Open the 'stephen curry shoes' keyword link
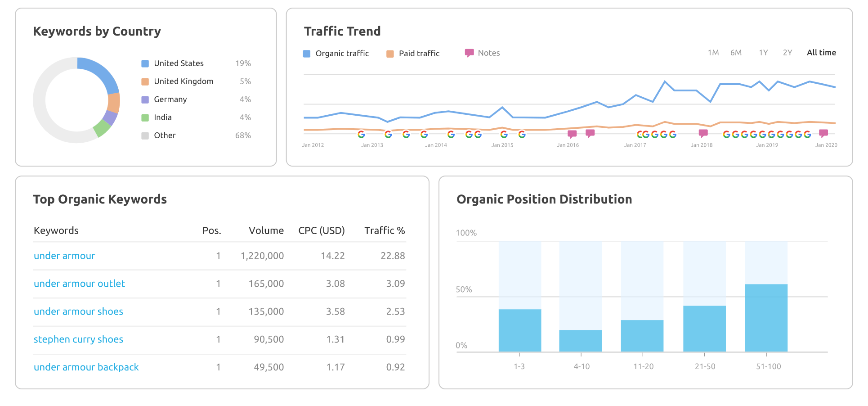This screenshot has width=868, height=406. [78, 339]
